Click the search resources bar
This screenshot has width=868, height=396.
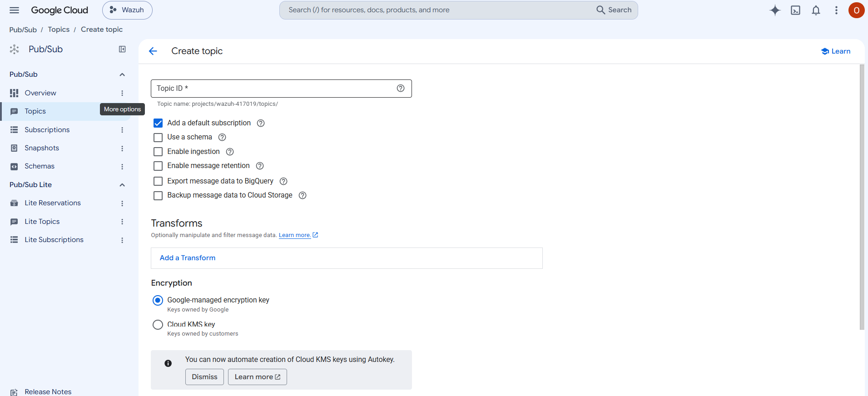pos(459,10)
